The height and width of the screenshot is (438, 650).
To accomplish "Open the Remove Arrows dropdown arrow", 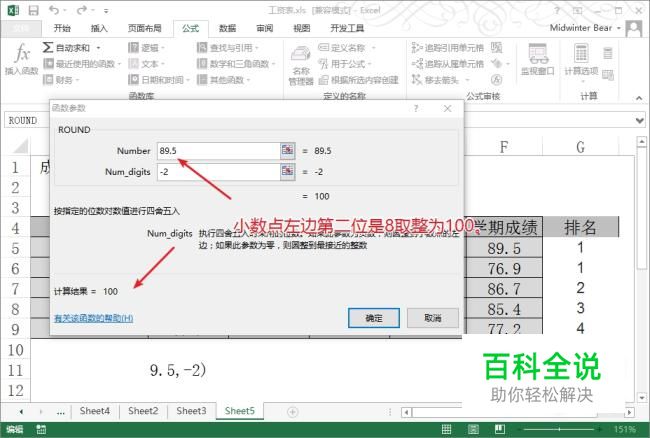I will [x=467, y=80].
